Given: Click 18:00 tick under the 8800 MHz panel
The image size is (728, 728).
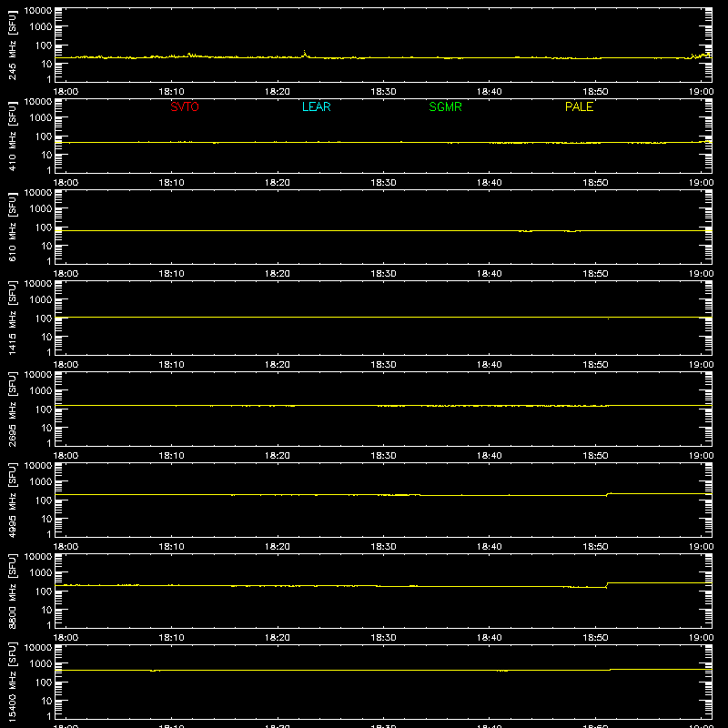Looking at the screenshot, I should click(x=66, y=638).
